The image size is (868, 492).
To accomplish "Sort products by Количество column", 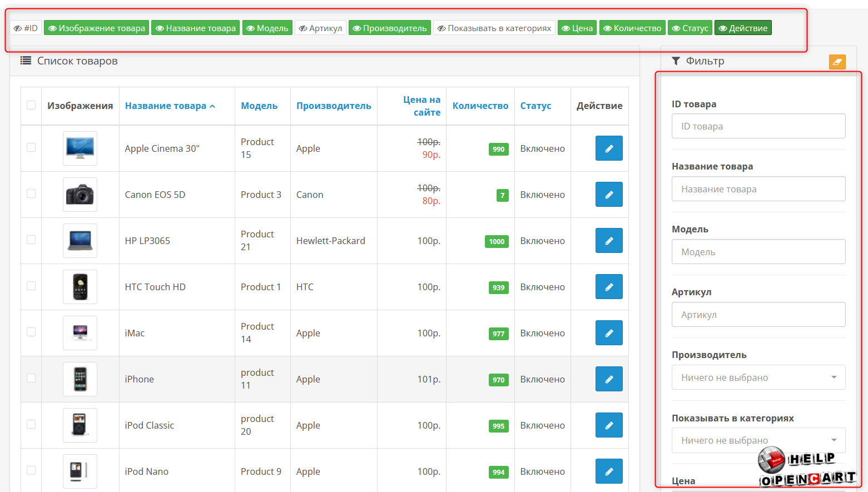I will click(480, 106).
